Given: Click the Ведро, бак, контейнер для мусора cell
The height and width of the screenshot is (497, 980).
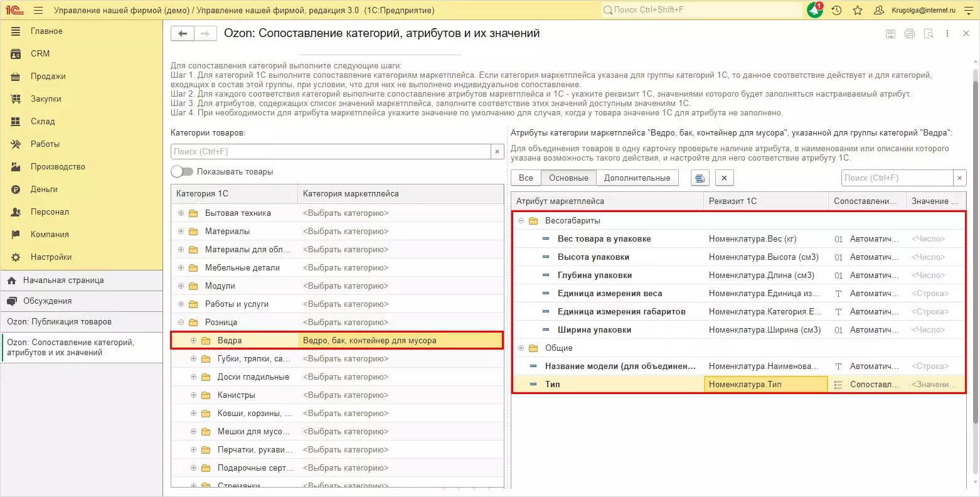Looking at the screenshot, I should click(x=400, y=341).
